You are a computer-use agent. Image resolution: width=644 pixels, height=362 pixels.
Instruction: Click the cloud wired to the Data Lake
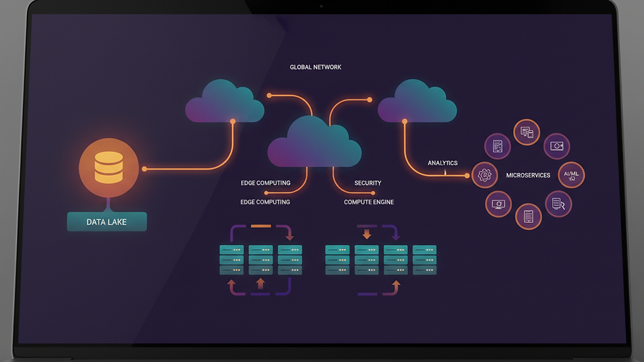(224, 101)
